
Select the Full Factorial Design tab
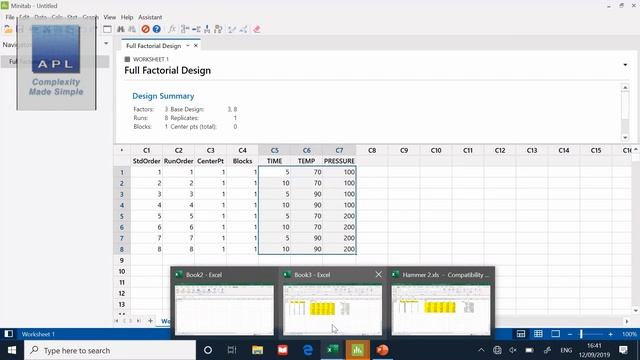[x=153, y=46]
